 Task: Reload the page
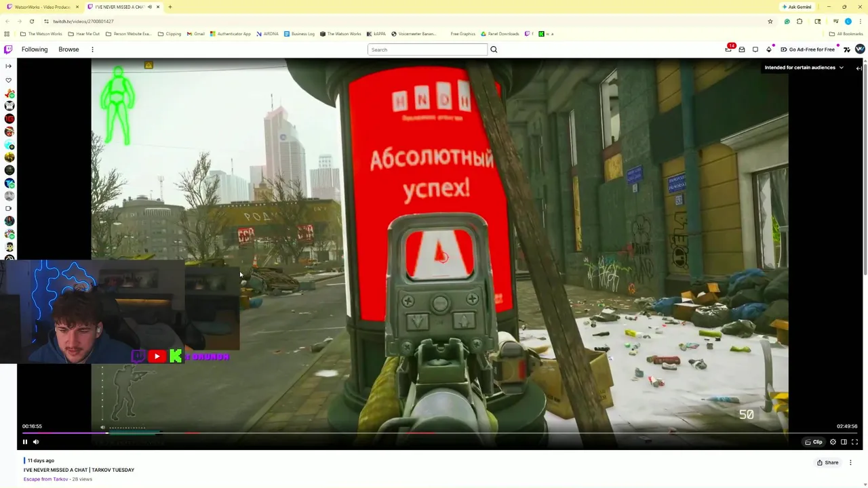pos(32,21)
